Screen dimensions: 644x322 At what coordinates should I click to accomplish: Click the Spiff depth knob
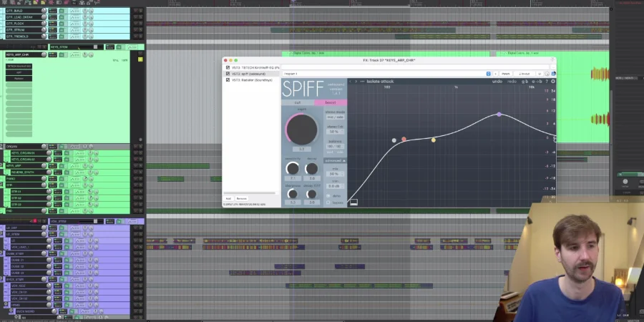[x=301, y=129]
